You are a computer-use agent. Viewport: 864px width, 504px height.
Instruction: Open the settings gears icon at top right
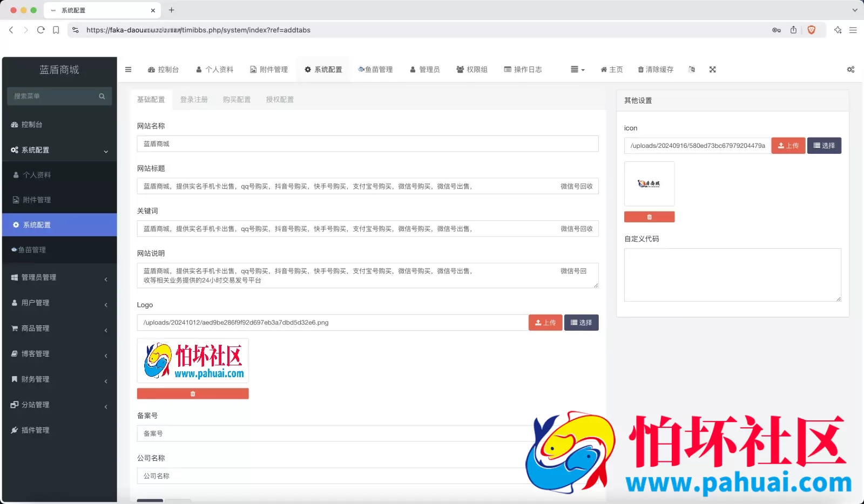click(850, 70)
